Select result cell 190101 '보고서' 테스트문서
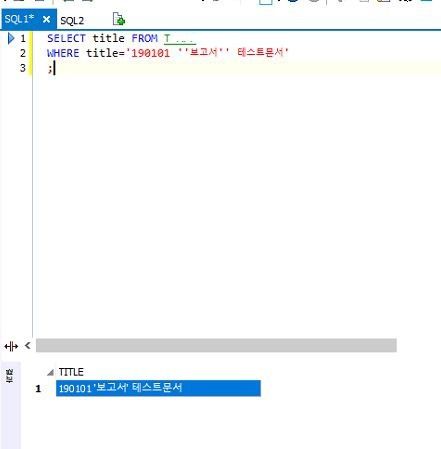Image resolution: width=441 pixels, height=449 pixels. 158,388
